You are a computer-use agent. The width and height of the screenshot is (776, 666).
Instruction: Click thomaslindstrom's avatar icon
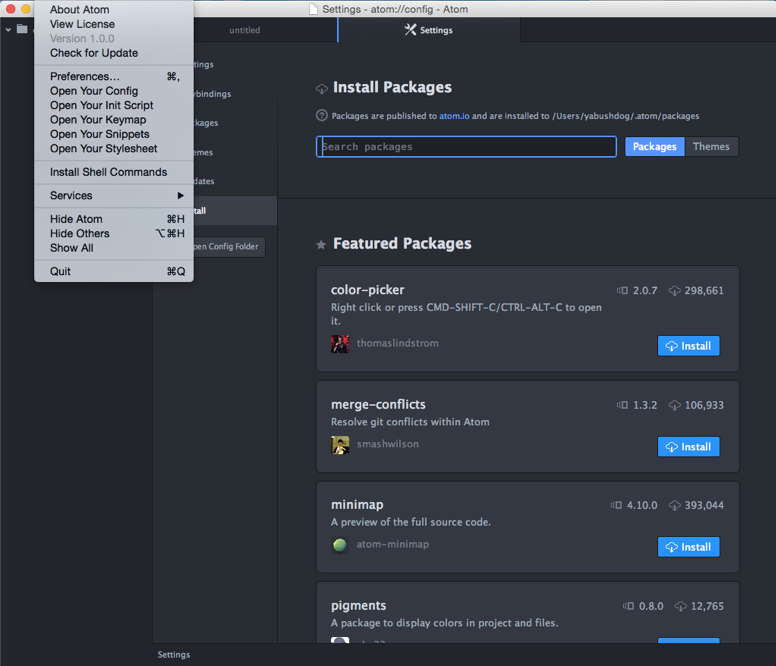[340, 344]
